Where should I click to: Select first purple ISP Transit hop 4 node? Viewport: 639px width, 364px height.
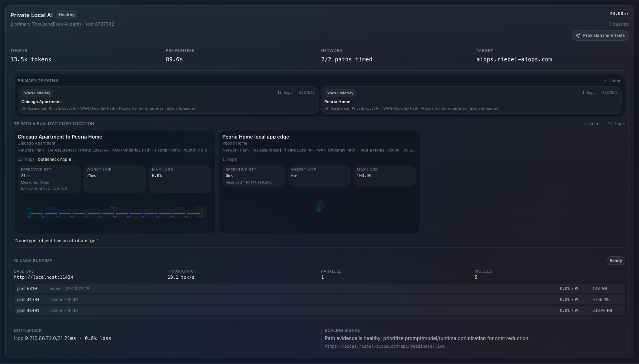point(72,213)
